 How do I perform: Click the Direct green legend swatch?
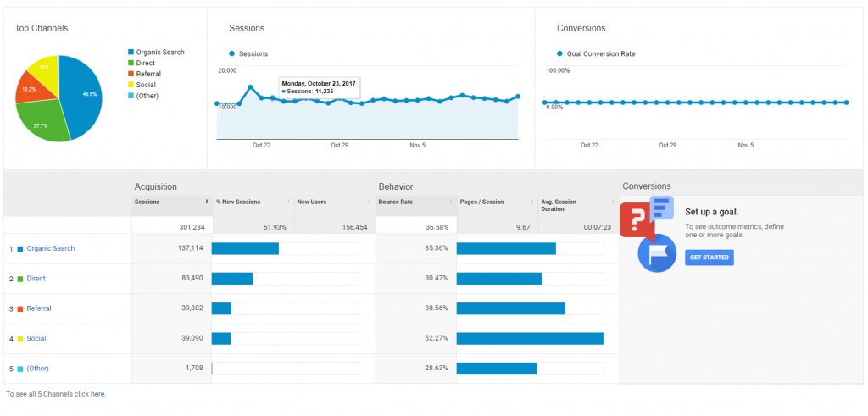[131, 63]
